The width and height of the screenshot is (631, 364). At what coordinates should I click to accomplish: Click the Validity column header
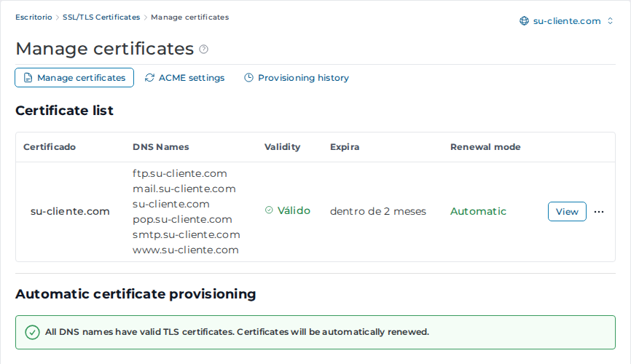click(x=283, y=147)
